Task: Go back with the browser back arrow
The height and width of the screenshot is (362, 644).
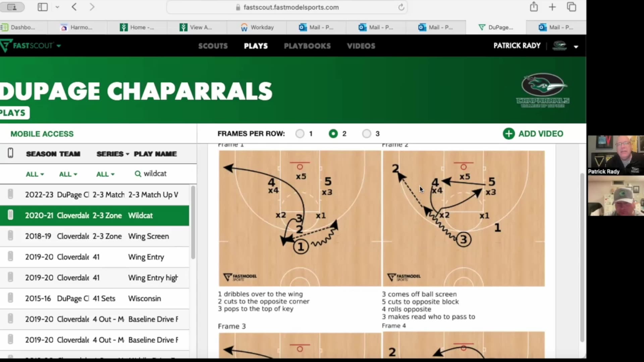Action: (x=74, y=7)
